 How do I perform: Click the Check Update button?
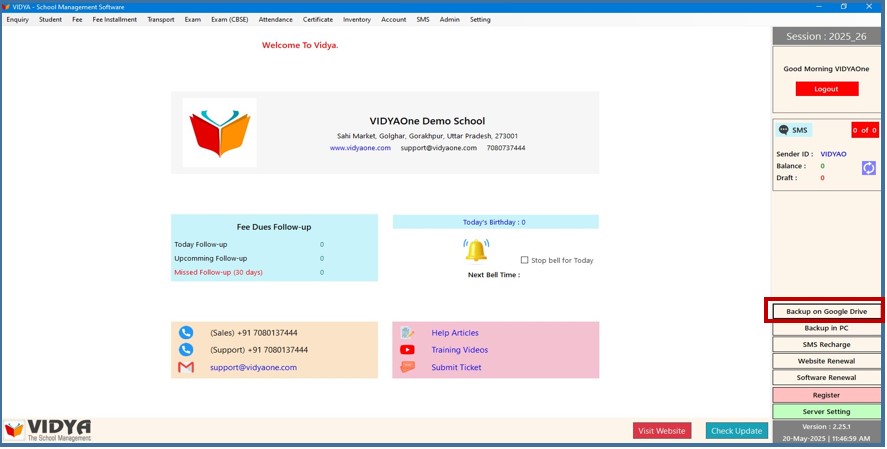point(737,431)
